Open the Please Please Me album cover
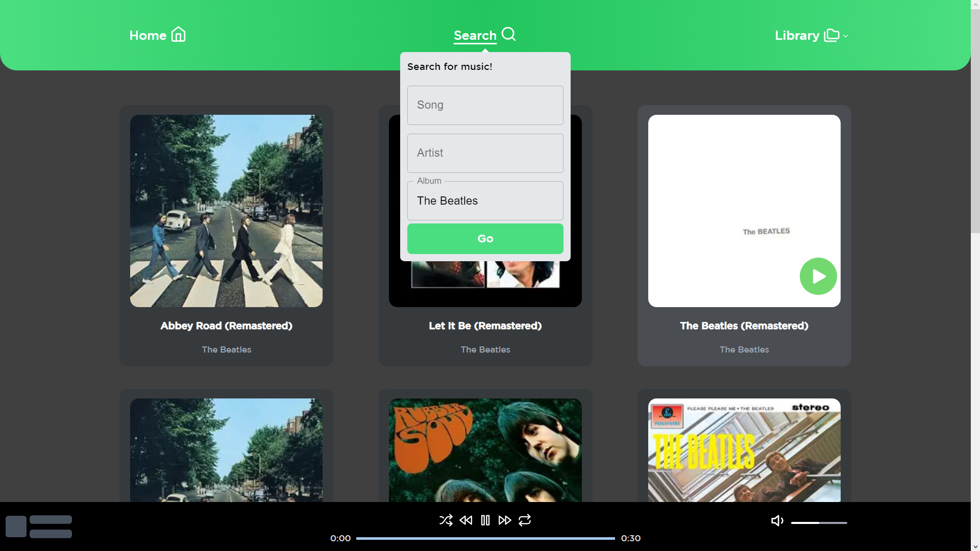The width and height of the screenshot is (980, 551). point(744,450)
